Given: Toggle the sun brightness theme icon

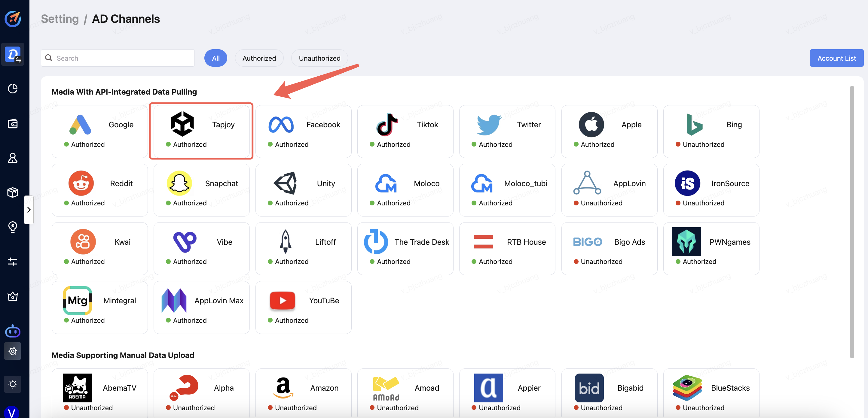Looking at the screenshot, I should pos(12,384).
